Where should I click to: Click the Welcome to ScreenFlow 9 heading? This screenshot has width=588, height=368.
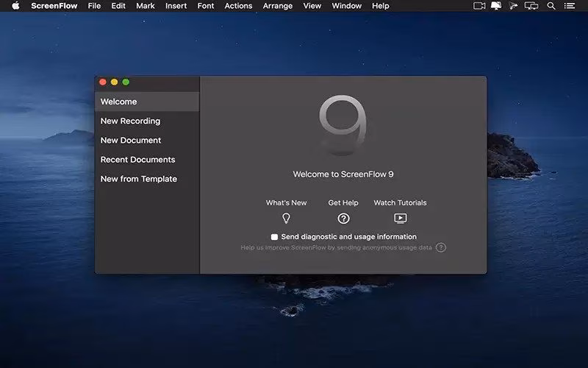click(x=343, y=174)
